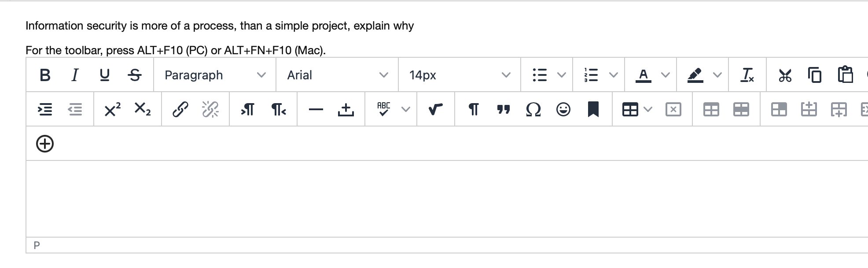Insert non-breaking space icon
The height and width of the screenshot is (268, 868).
[x=346, y=109]
